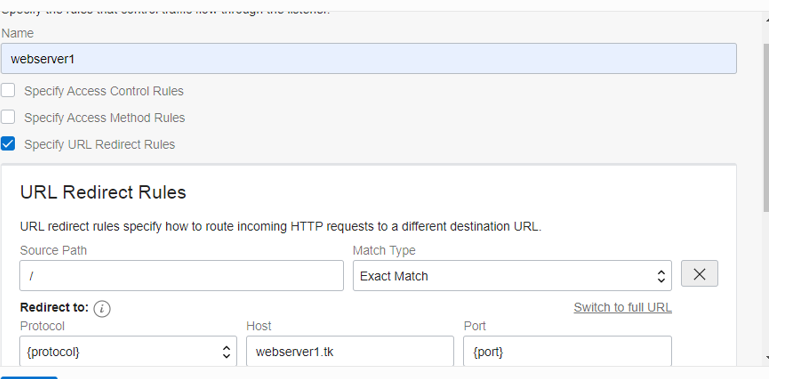Click the URL Redirect Rules heading

pos(103,192)
